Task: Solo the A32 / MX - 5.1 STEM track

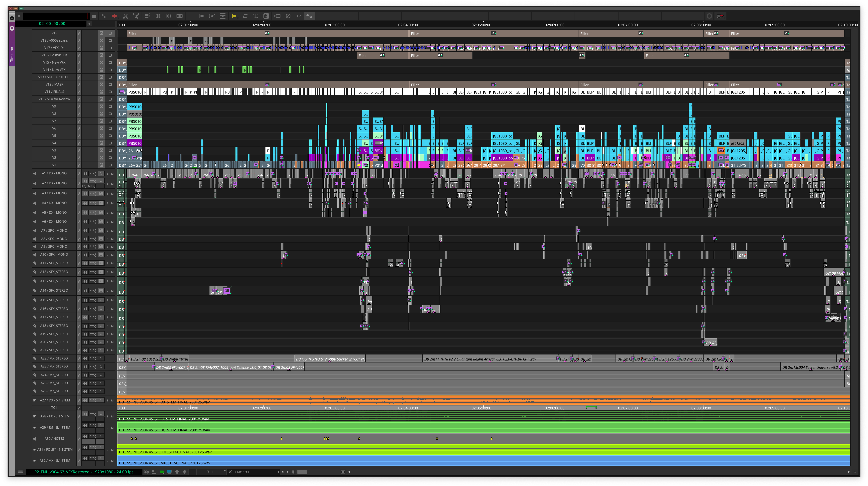Action: click(x=107, y=461)
